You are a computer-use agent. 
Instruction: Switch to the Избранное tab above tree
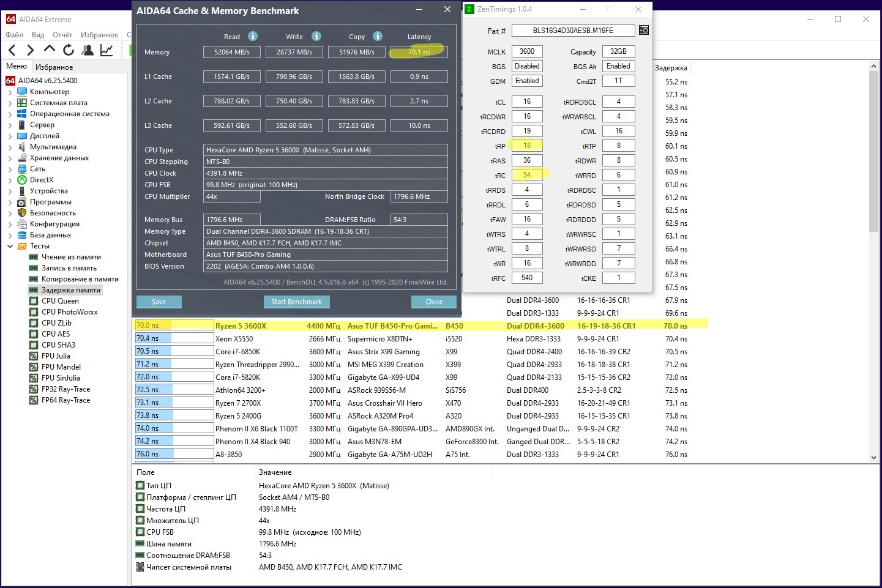click(x=54, y=67)
